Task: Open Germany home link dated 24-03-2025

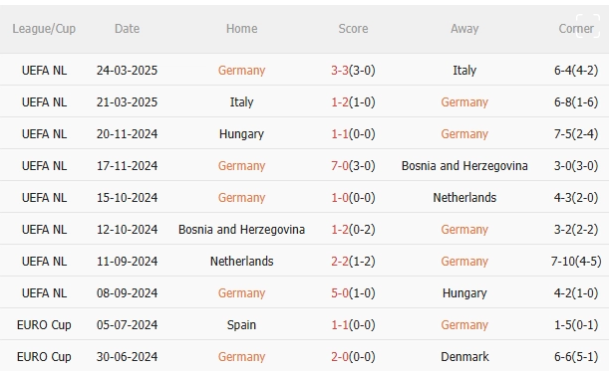Action: click(241, 70)
